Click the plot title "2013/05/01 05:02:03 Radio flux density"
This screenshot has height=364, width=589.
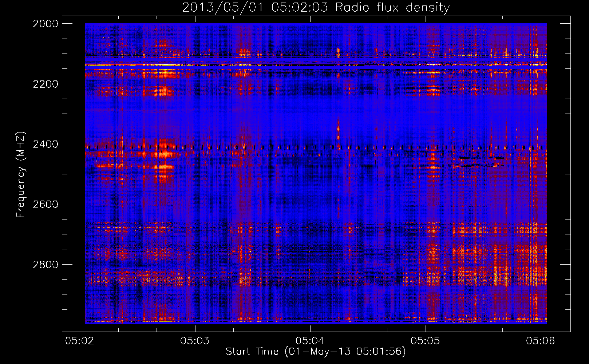[316, 8]
